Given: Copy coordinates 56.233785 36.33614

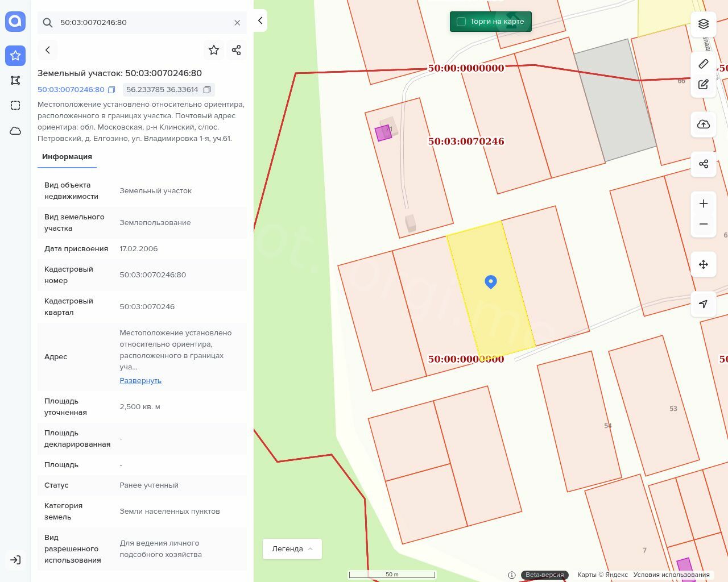Looking at the screenshot, I should click(207, 90).
